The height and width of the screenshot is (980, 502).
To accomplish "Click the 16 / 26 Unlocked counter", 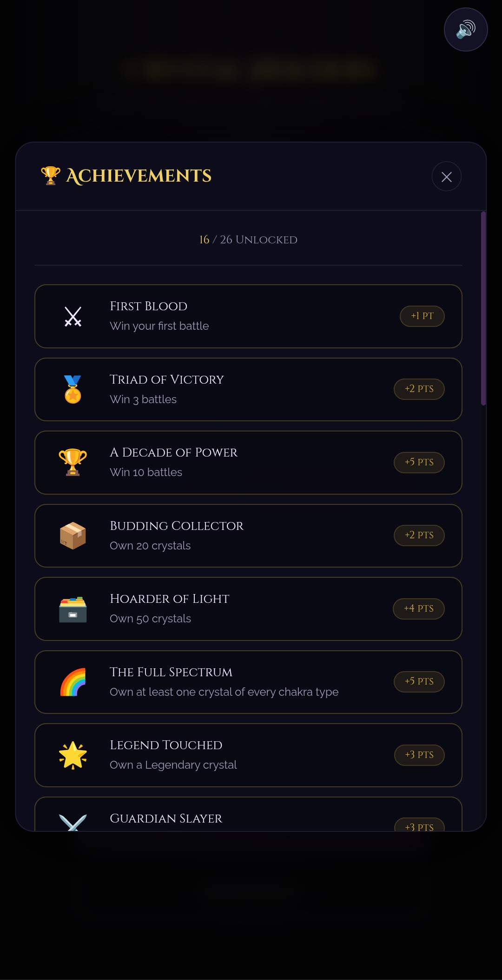I will [x=248, y=240].
